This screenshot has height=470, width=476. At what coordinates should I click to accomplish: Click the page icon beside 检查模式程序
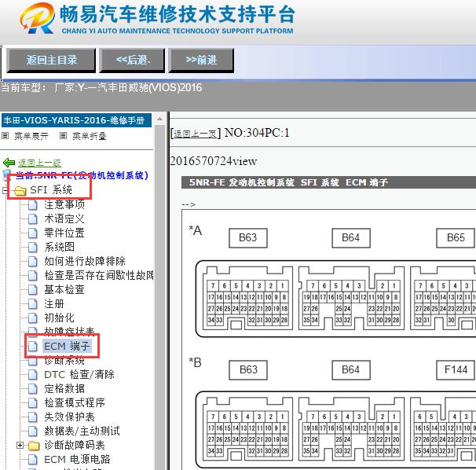33,403
